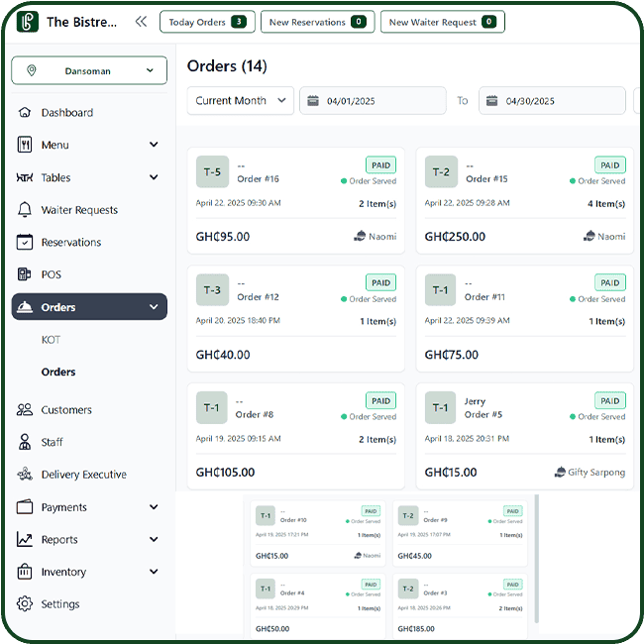The width and height of the screenshot is (644, 644).
Task: Expand the Payments sidebar section
Action: [154, 507]
